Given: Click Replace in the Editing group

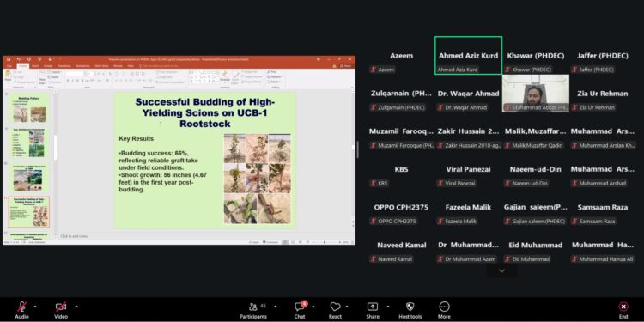Looking at the screenshot, I should [275, 76].
